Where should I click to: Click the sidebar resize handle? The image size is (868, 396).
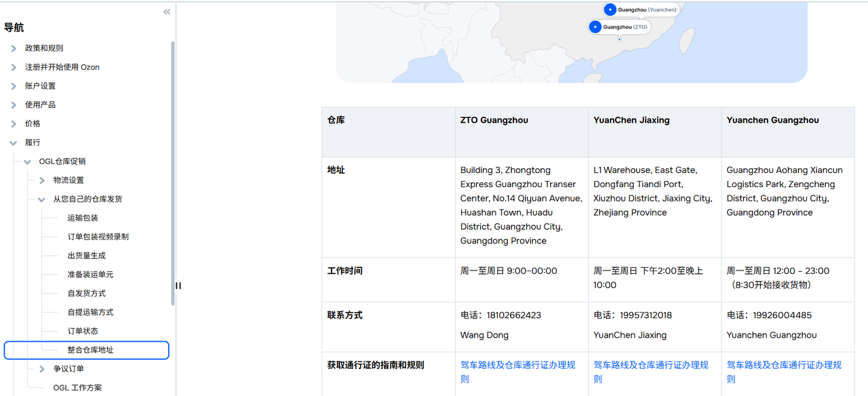coord(178,285)
